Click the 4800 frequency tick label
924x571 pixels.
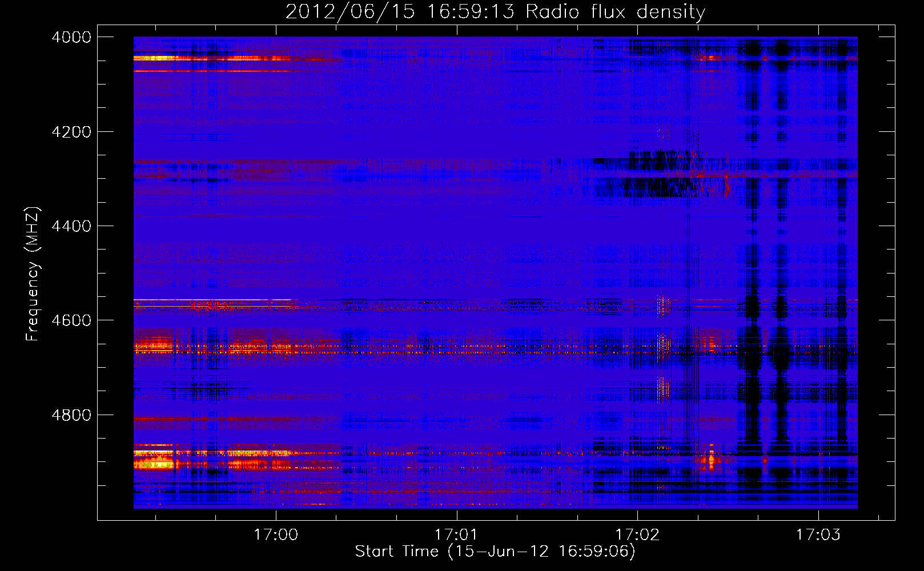[x=71, y=415]
